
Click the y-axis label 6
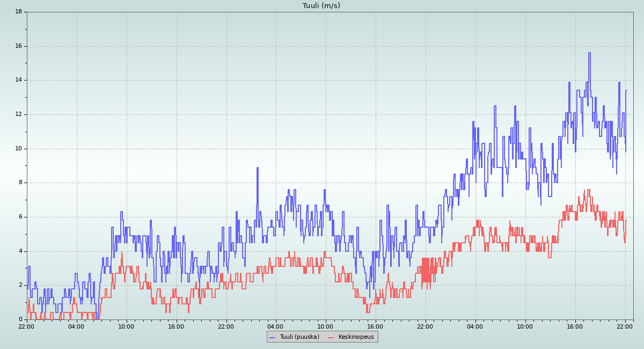coord(20,217)
